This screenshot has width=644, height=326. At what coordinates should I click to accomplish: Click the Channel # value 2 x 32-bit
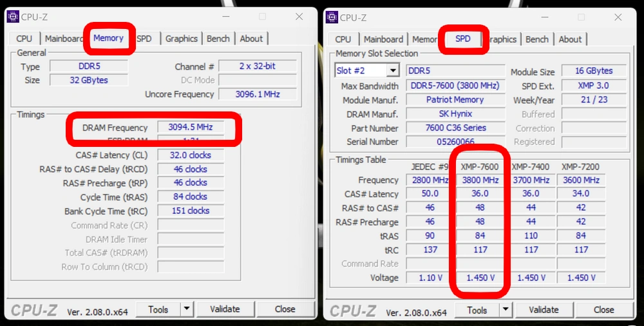pos(258,66)
